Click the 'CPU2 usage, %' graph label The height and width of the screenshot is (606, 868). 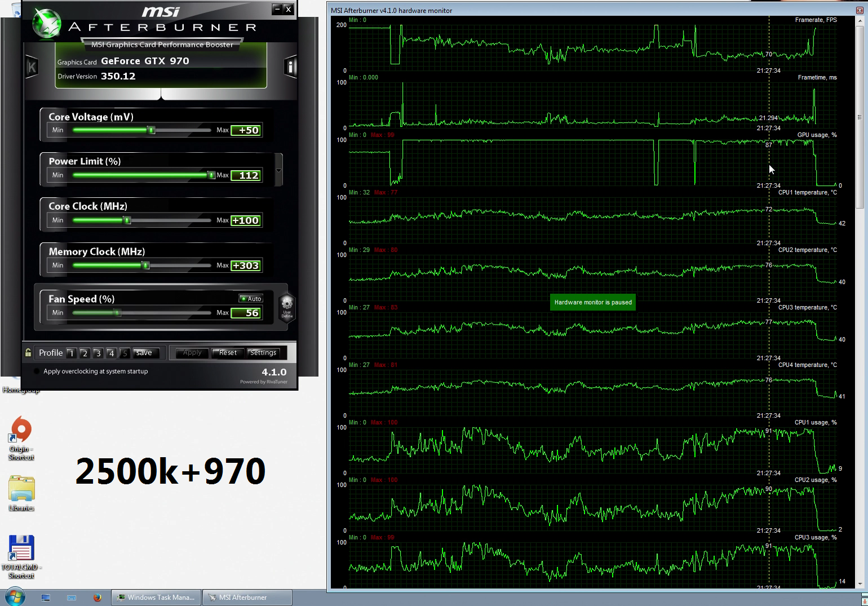coord(816,480)
